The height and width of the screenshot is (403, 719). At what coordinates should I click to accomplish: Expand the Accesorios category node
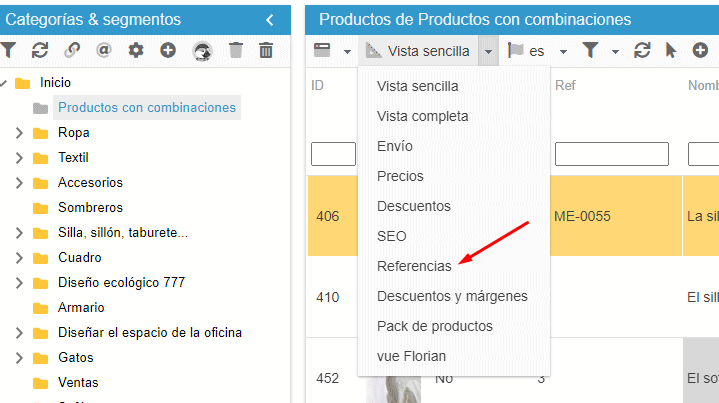click(19, 183)
